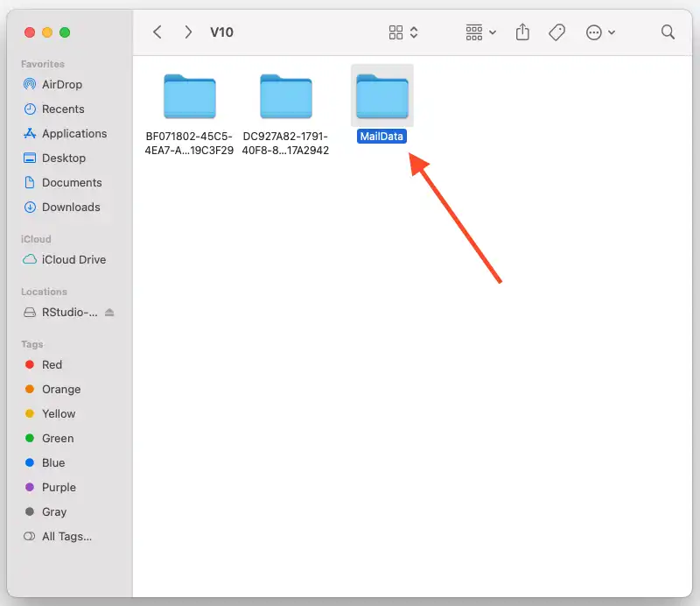The height and width of the screenshot is (606, 700).
Task: Filter by the Purple tag
Action: [59, 487]
